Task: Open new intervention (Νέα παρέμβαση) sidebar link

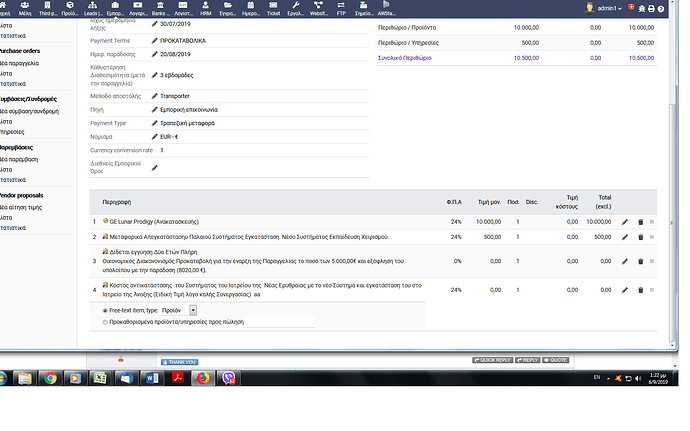Action: pyautogui.click(x=19, y=159)
